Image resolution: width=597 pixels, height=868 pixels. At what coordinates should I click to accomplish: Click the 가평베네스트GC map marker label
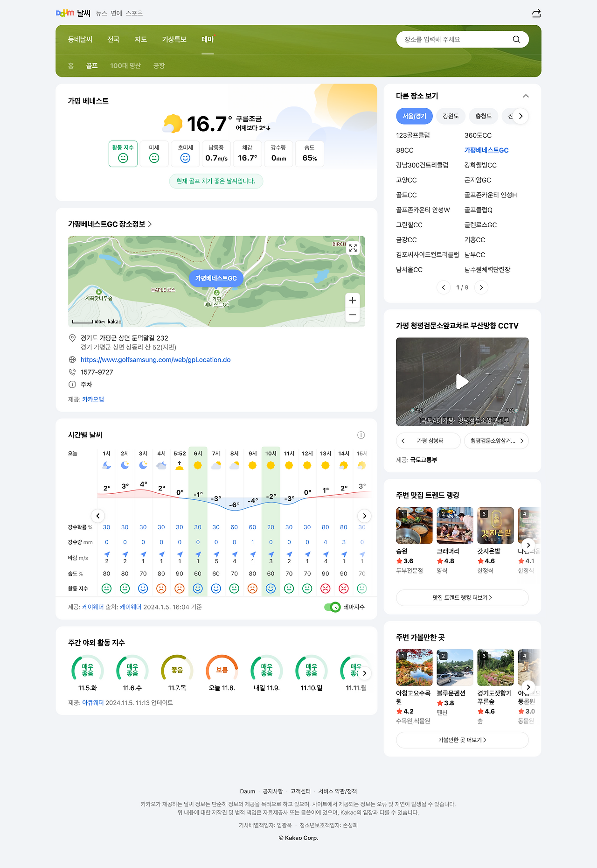tap(216, 278)
